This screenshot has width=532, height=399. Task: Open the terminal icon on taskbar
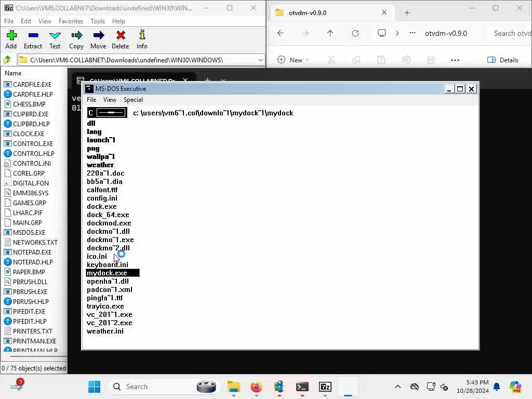tap(302, 387)
